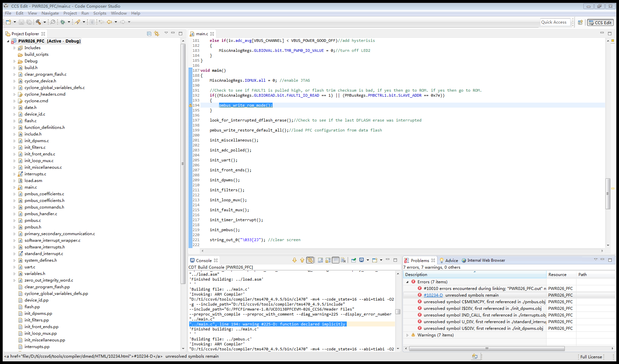Click the Debug bug icon
Image resolution: width=619 pixels, height=364 pixels.
(x=62, y=22)
